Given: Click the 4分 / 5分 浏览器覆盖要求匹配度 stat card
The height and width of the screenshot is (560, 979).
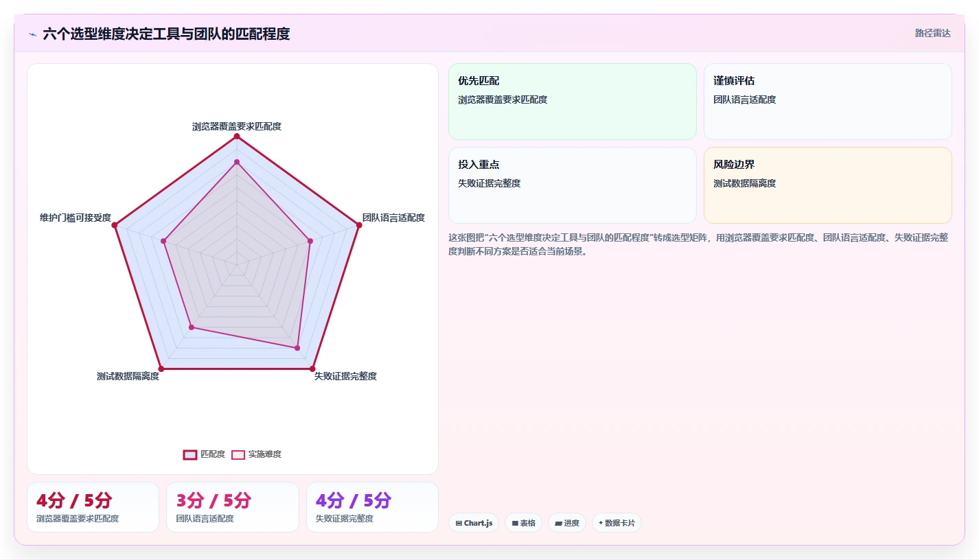Looking at the screenshot, I should [93, 507].
